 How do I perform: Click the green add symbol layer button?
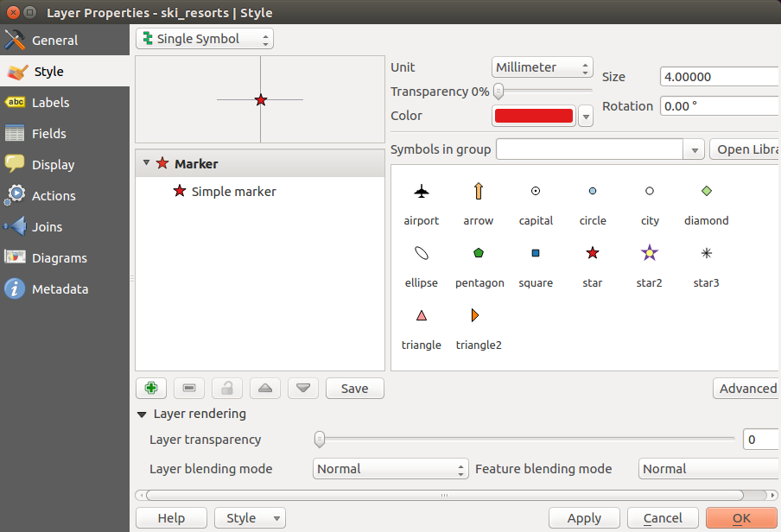[x=151, y=389]
